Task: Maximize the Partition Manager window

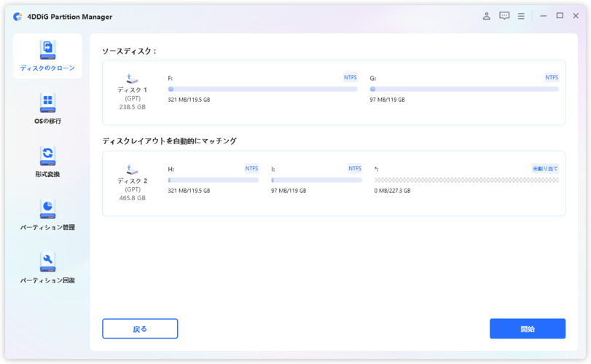Action: click(x=560, y=15)
